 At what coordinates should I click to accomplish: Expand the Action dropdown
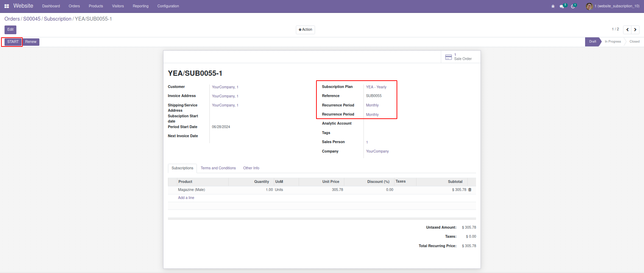[x=305, y=30]
